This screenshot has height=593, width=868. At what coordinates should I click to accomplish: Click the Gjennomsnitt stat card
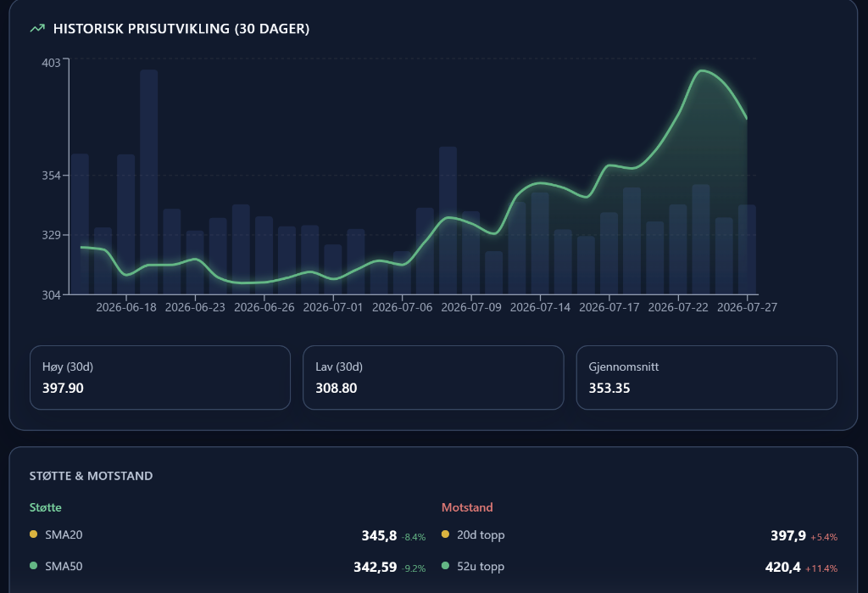click(x=706, y=378)
